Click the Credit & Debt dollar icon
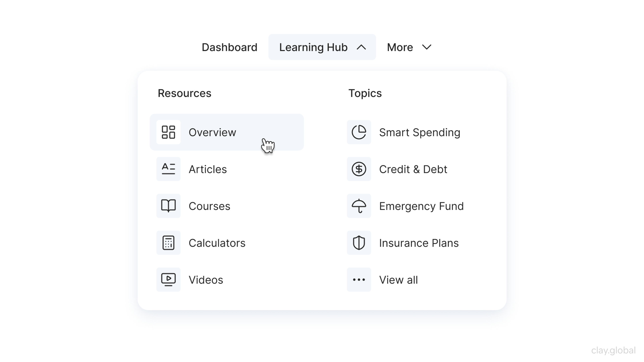This screenshot has width=644, height=362. pyautogui.click(x=359, y=169)
